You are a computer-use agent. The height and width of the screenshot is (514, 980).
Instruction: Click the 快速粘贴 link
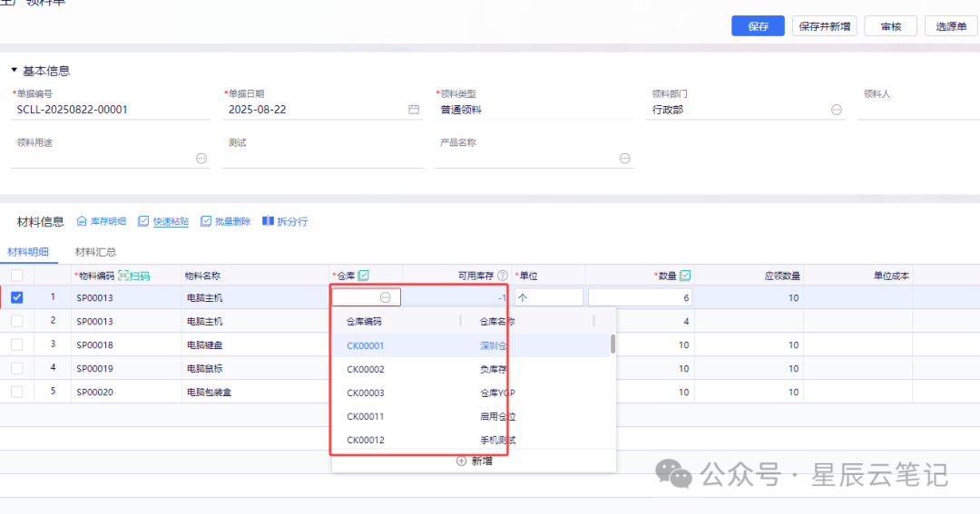pyautogui.click(x=171, y=222)
